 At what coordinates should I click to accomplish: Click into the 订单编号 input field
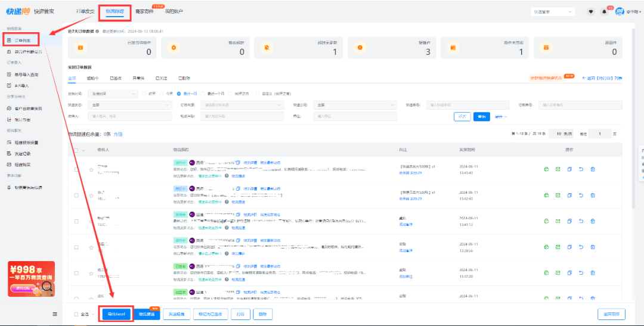tap(580, 105)
